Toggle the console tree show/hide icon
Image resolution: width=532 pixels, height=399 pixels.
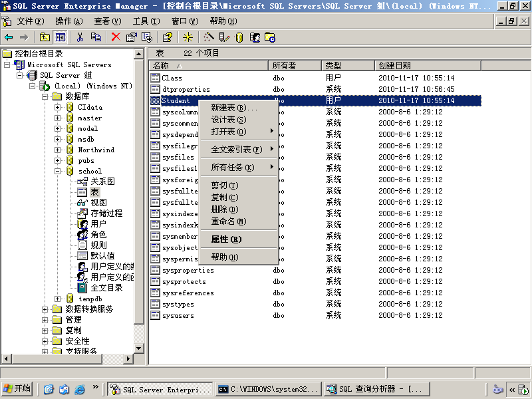point(61,37)
